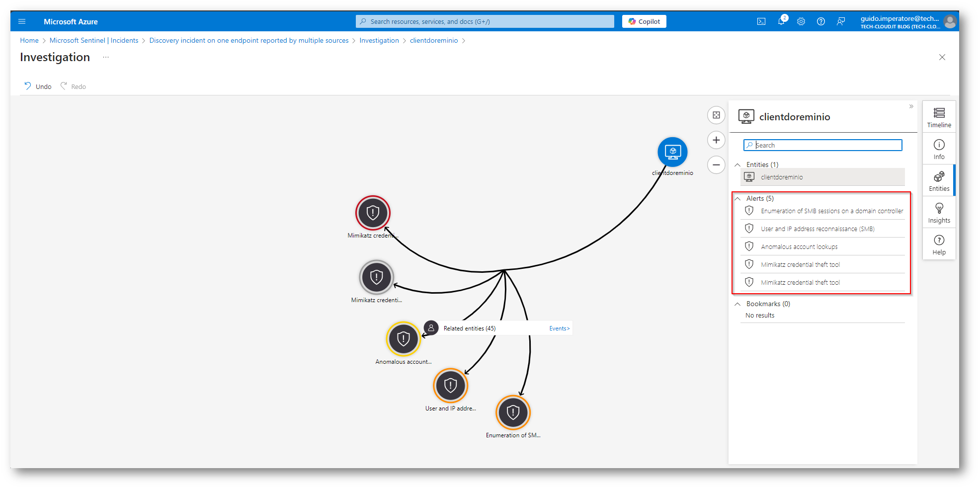Screen dimensions: 980x489
Task: Click the Copilot button
Action: 644,21
